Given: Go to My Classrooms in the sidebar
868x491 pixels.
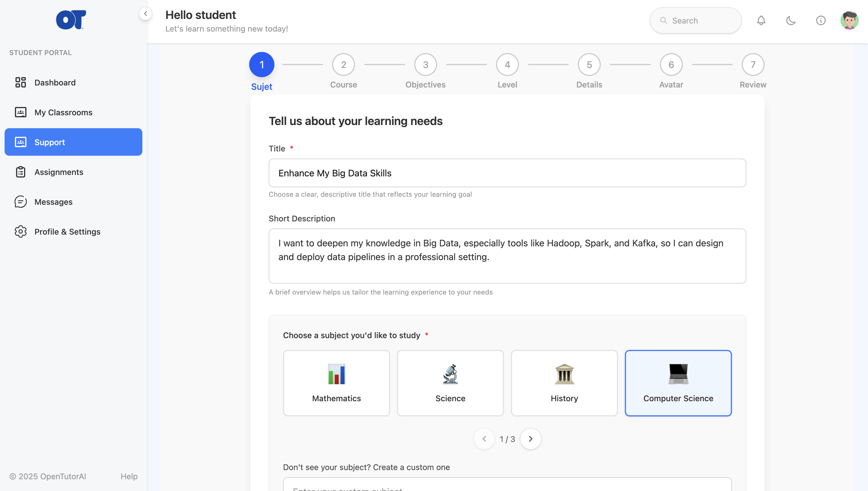Looking at the screenshot, I should [63, 112].
